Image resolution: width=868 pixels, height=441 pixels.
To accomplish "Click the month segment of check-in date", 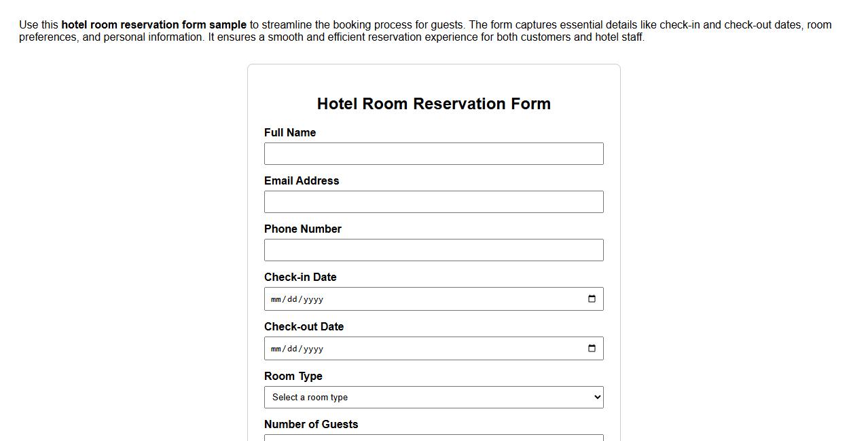I will (x=275, y=299).
